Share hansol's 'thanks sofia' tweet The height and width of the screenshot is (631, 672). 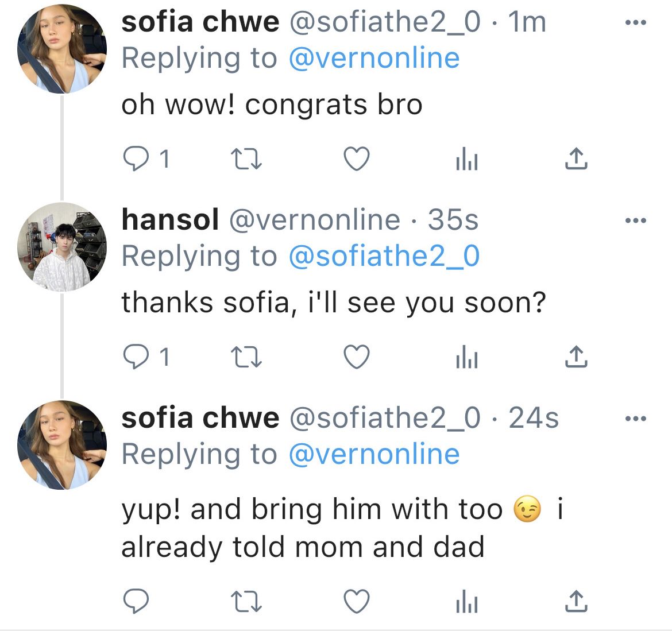576,357
